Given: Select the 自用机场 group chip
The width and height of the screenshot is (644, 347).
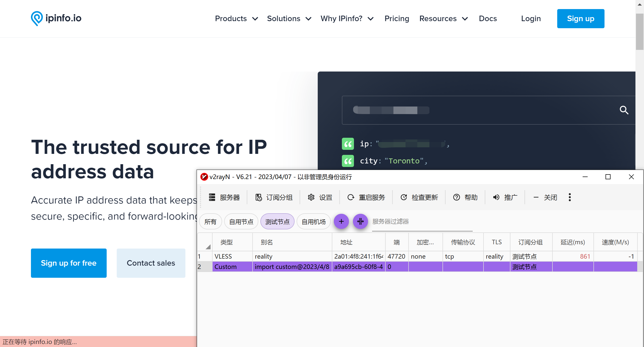Looking at the screenshot, I should click(313, 222).
